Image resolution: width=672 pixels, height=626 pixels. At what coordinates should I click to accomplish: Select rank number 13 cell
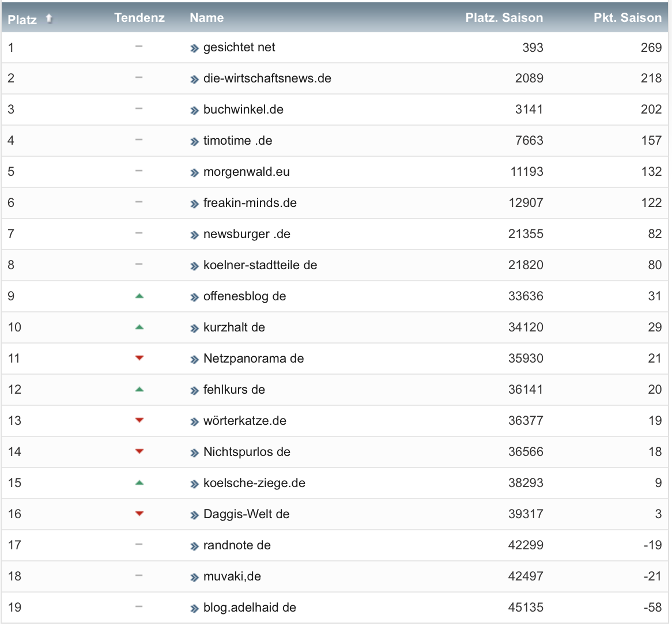point(14,421)
